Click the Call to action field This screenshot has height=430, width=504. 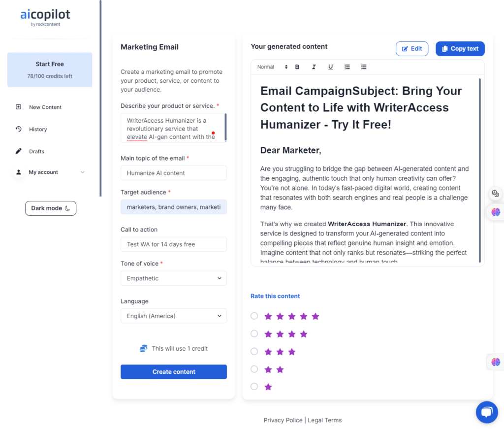pyautogui.click(x=174, y=244)
